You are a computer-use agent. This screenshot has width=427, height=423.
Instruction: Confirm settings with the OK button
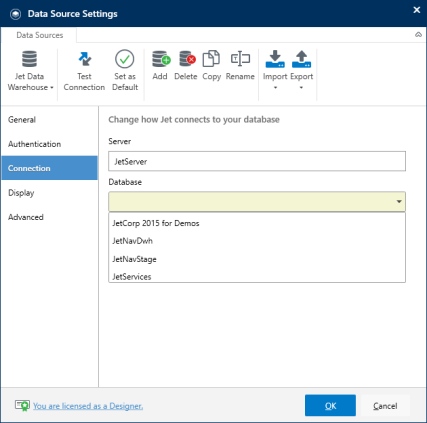[x=330, y=405]
